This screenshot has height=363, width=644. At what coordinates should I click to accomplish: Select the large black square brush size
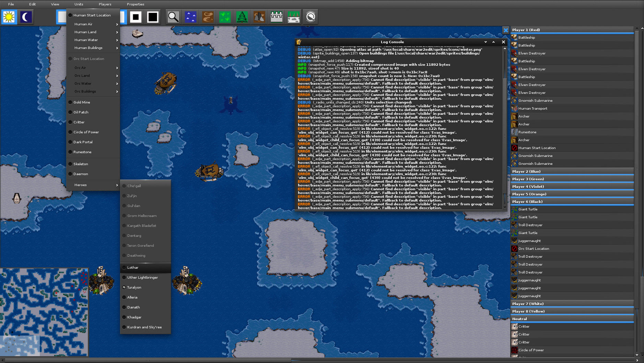[x=153, y=17]
